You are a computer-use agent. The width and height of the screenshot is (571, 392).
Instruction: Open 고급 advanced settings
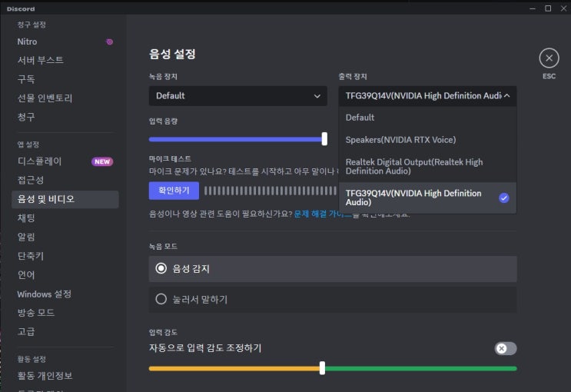[65, 332]
